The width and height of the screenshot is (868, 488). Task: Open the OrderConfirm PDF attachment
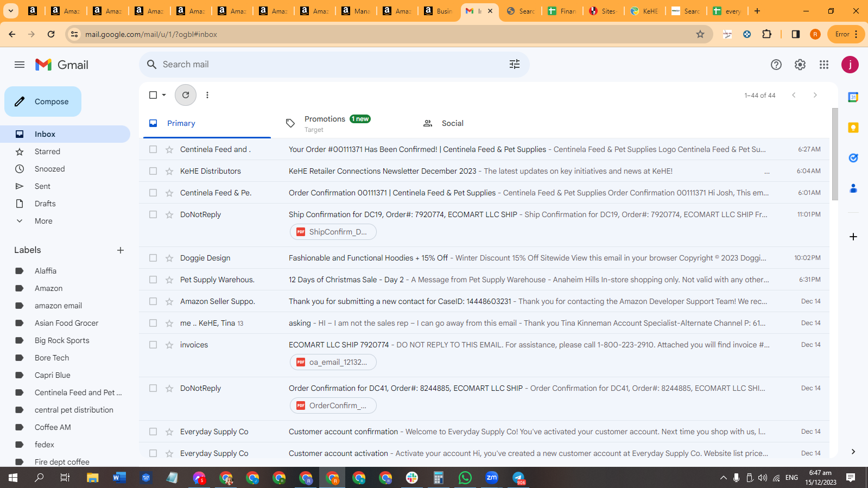333,405
